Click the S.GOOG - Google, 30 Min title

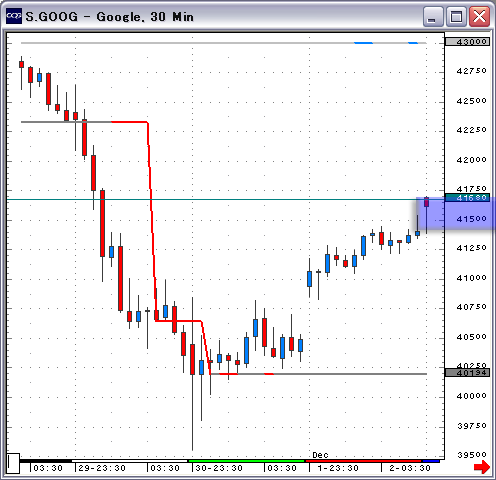(x=110, y=16)
